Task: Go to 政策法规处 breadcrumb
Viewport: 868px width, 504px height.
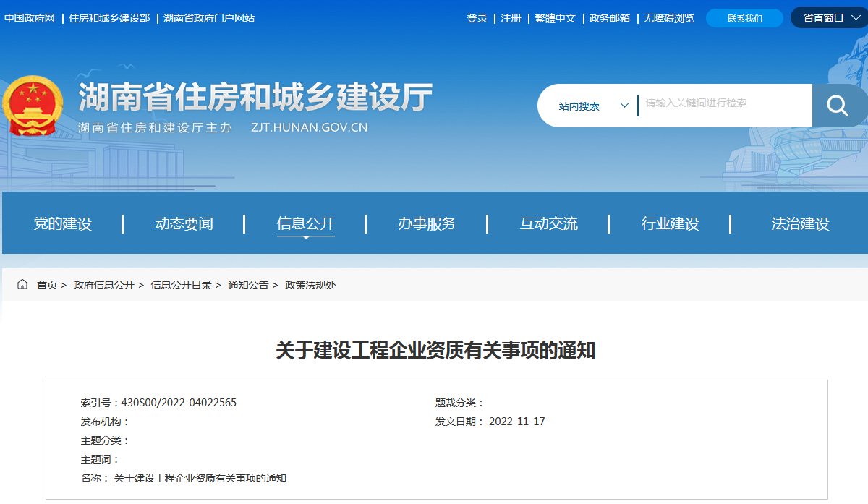Action: [310, 285]
